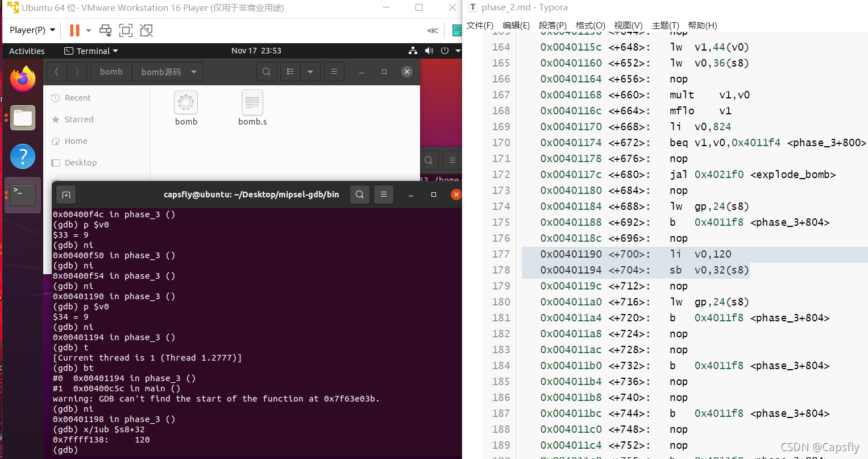
Task: Open the gdb terminal hamburger menu
Action: (x=384, y=195)
